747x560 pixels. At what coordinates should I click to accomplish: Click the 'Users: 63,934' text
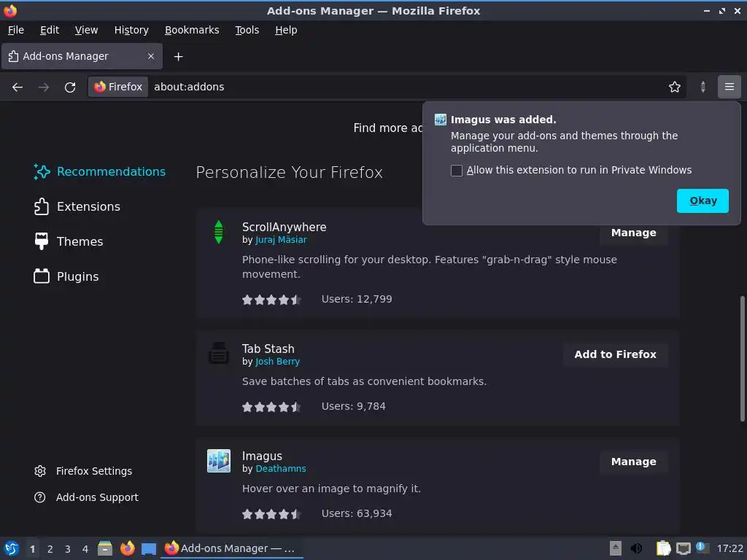click(x=357, y=513)
